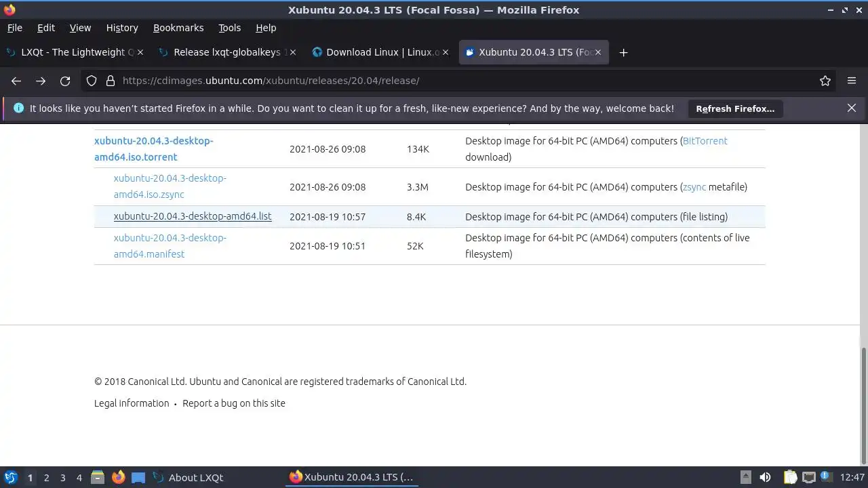868x488 pixels.
Task: Open the update notifier tray icon
Action: 826,477
